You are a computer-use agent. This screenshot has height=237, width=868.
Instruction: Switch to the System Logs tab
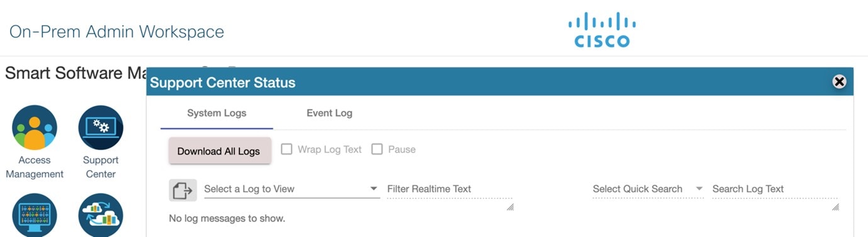click(x=217, y=113)
